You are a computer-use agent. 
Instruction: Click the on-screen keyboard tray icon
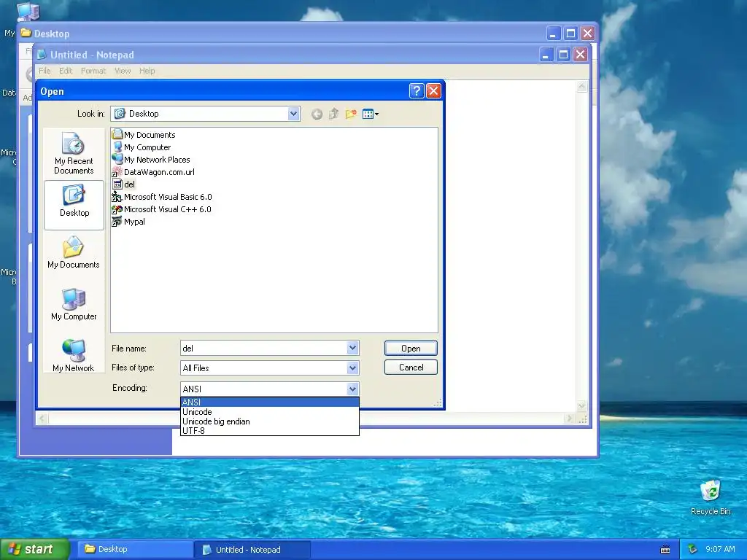point(665,550)
